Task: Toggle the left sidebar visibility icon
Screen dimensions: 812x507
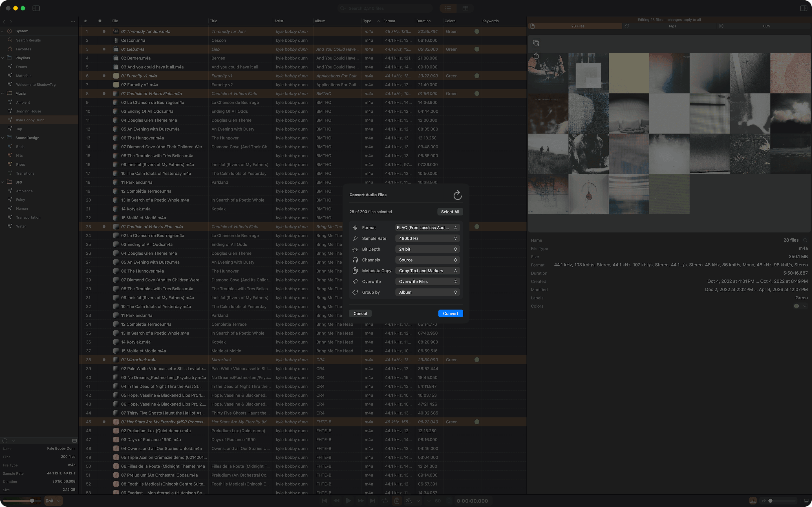Action: (x=36, y=8)
